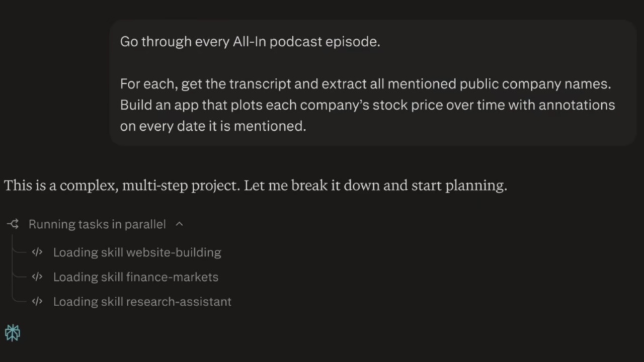The width and height of the screenshot is (644, 362).
Task: Collapse the Running tasks in parallel section
Action: [x=179, y=224]
